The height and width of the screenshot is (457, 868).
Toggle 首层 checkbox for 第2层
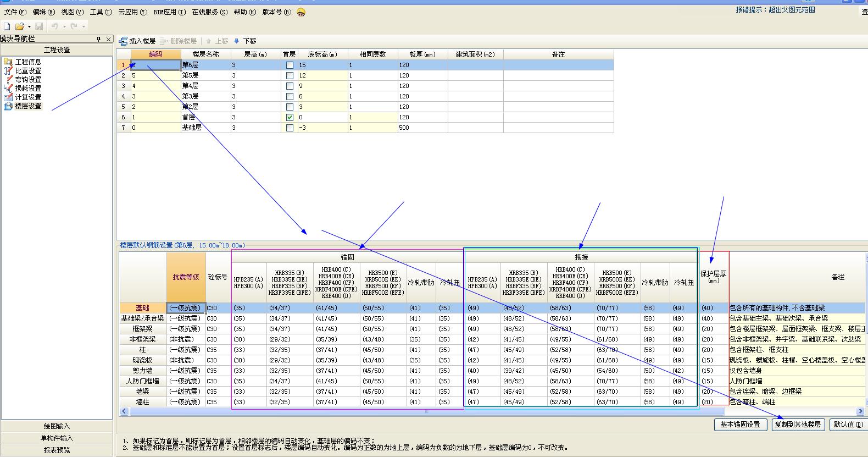[290, 107]
